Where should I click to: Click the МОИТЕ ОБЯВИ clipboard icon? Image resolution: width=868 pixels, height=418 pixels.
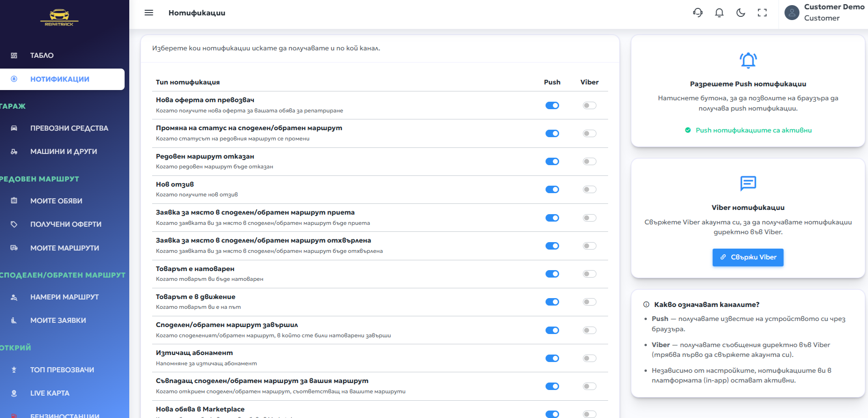(x=14, y=201)
